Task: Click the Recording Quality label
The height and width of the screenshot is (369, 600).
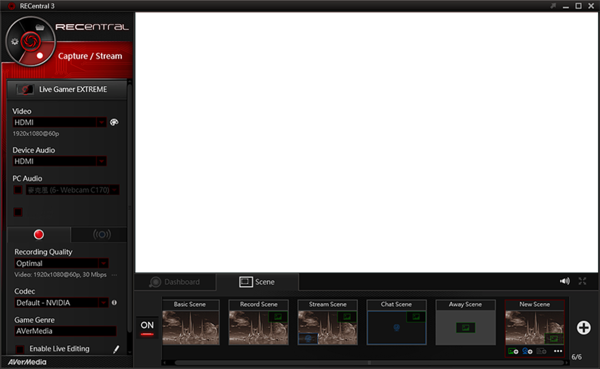Action: pos(43,252)
